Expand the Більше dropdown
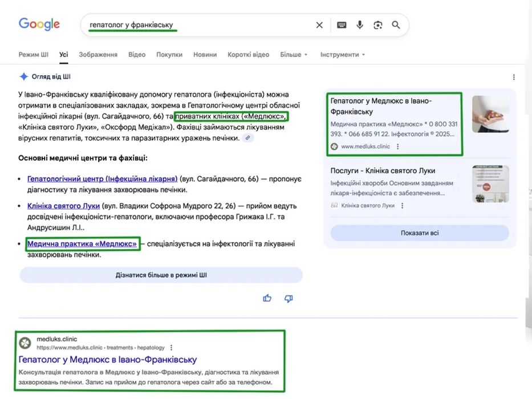Image resolution: width=532 pixels, height=399 pixels. (x=294, y=55)
